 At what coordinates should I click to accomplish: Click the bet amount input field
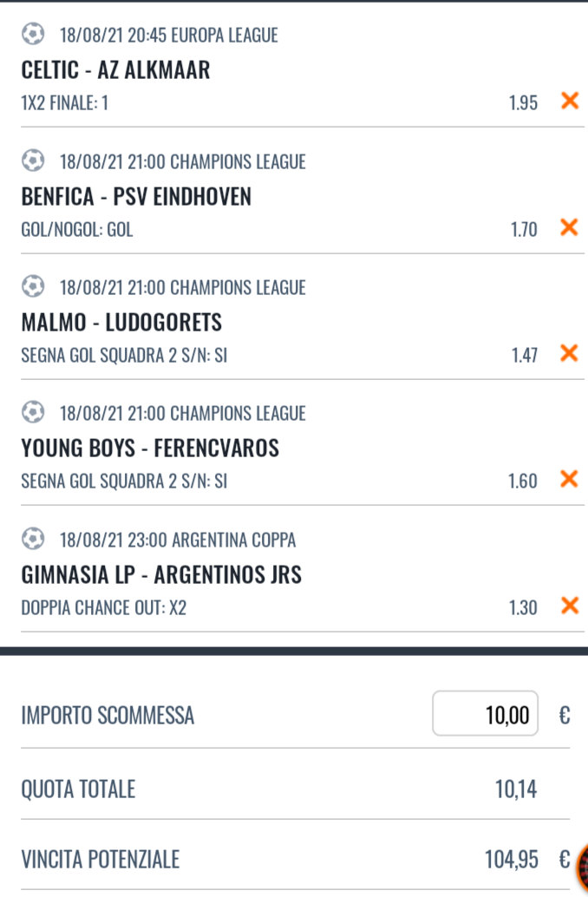pyautogui.click(x=485, y=714)
